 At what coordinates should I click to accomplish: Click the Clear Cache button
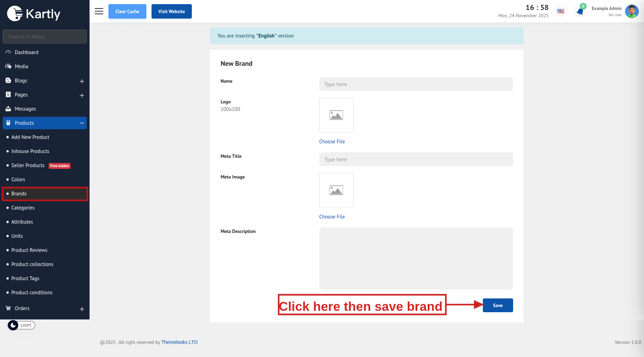(127, 11)
